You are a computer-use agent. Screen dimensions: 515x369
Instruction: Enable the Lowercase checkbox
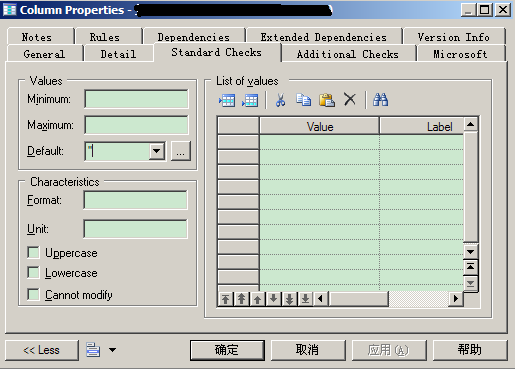tap(33, 273)
